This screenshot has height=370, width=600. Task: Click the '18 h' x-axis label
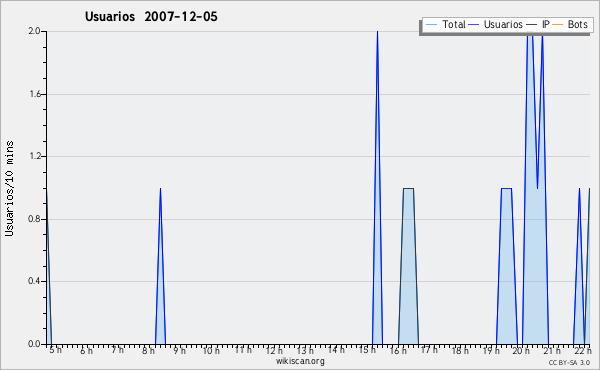pos(460,350)
